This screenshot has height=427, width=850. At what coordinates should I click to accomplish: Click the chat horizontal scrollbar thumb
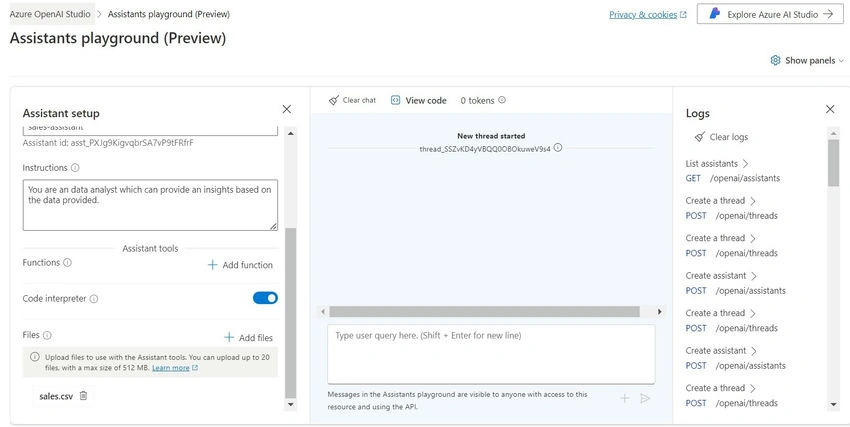point(485,312)
